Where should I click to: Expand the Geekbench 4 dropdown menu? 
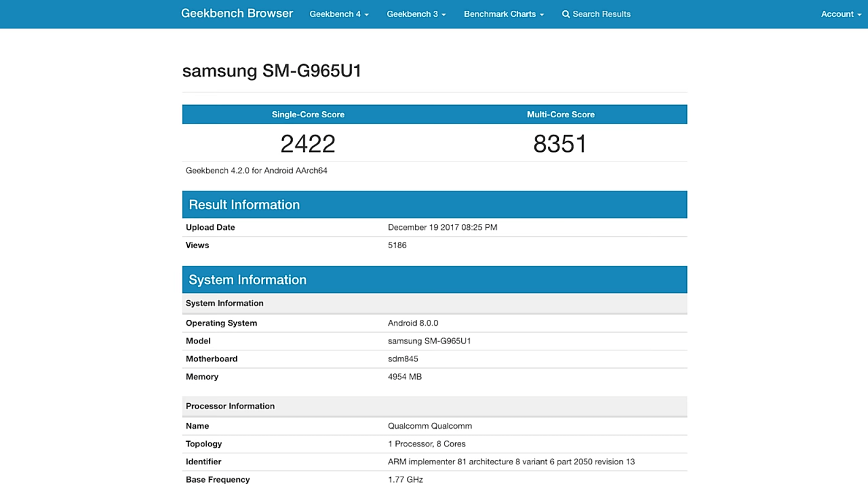339,14
